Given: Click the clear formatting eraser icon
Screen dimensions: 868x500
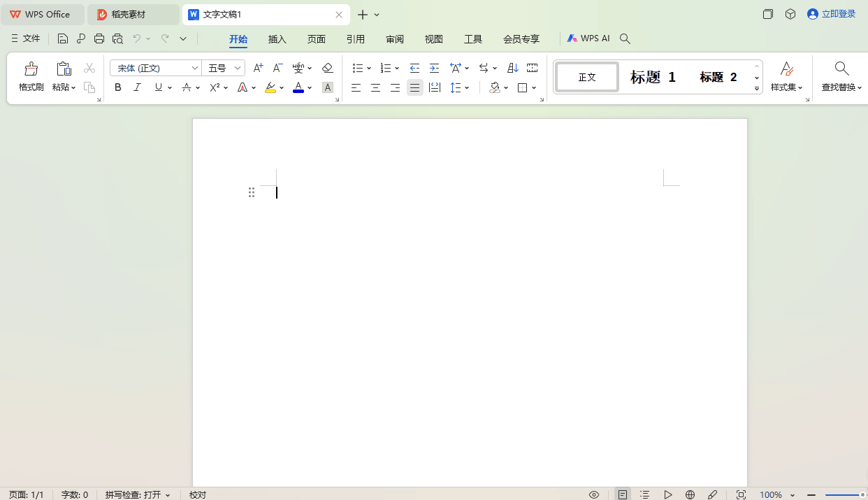Looking at the screenshot, I should click(327, 68).
